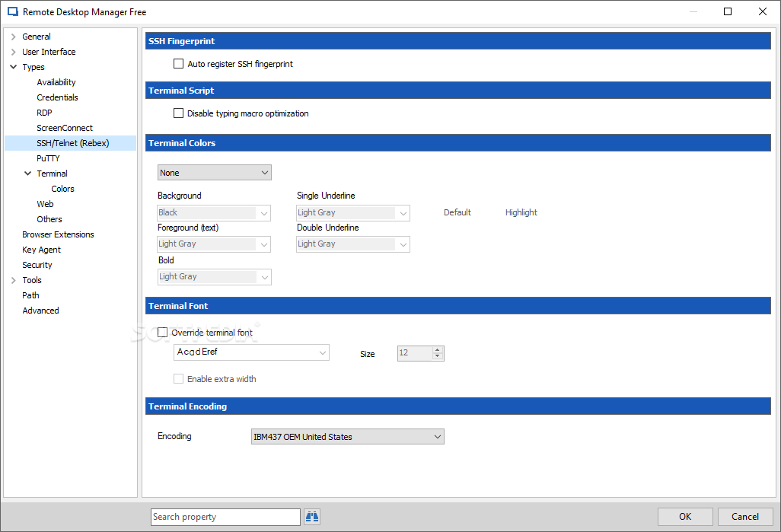Toggle Disable typing macro optimization checkbox
This screenshot has height=532, width=781.
point(178,113)
